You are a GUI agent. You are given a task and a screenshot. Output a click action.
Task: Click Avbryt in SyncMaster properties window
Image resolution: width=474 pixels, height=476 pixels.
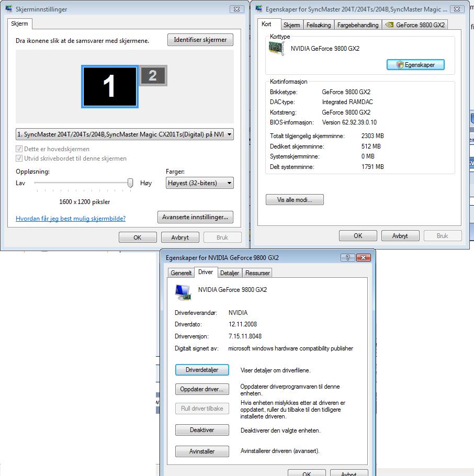click(x=400, y=236)
